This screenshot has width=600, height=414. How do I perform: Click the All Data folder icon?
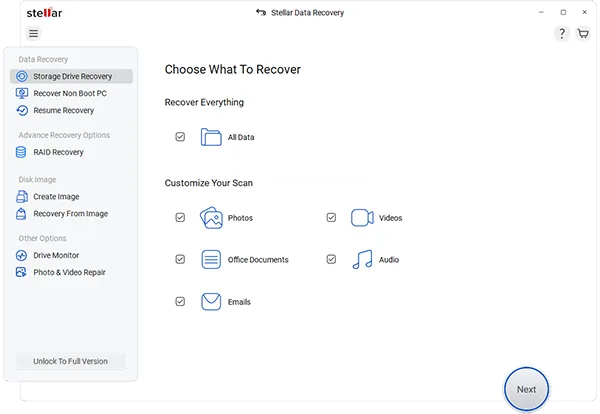coord(211,137)
